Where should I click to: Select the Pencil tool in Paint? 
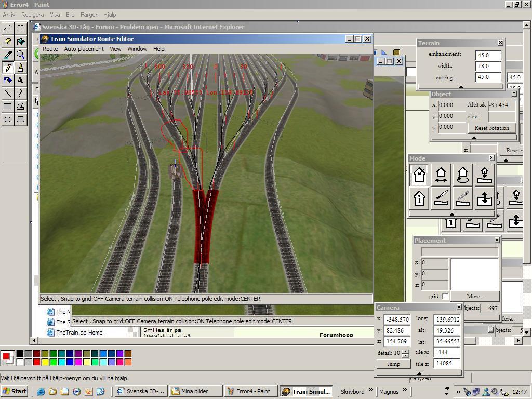8,67
